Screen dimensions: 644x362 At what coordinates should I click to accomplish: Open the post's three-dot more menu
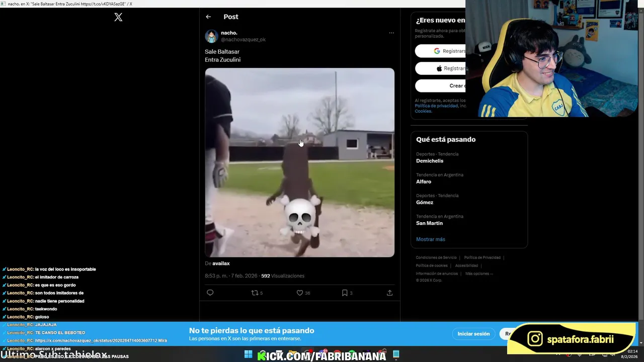coord(391,33)
